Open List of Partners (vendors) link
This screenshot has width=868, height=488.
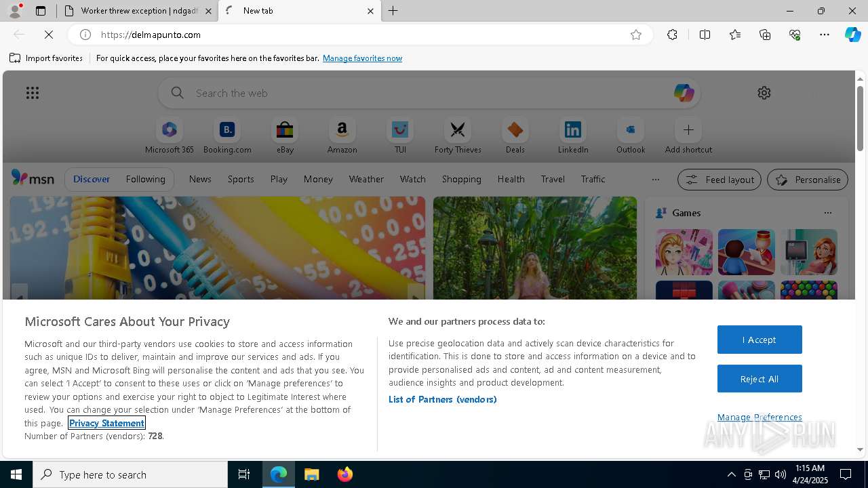pos(442,399)
